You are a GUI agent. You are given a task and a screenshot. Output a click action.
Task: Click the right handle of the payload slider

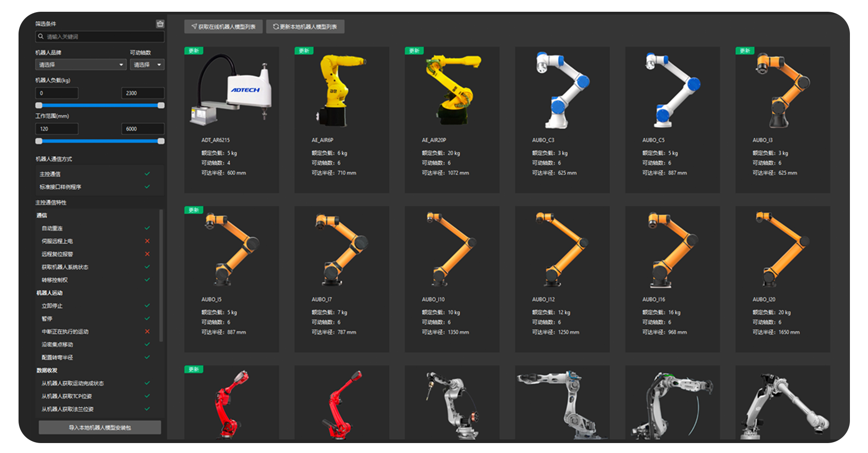[x=161, y=105]
